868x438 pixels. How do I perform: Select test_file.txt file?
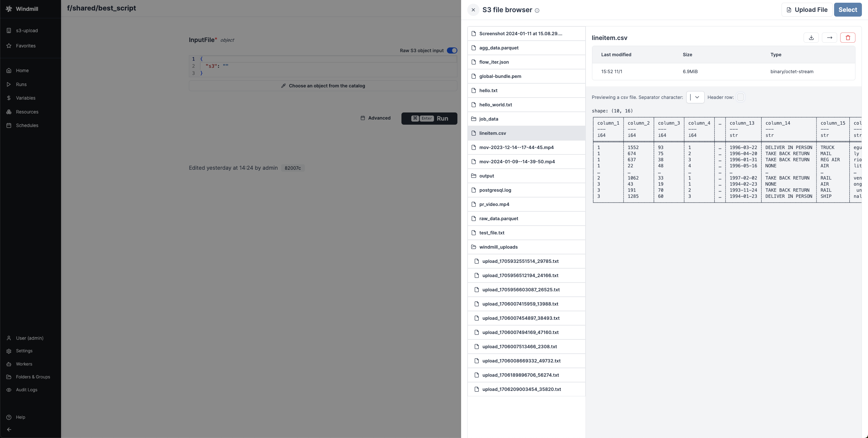(526, 233)
